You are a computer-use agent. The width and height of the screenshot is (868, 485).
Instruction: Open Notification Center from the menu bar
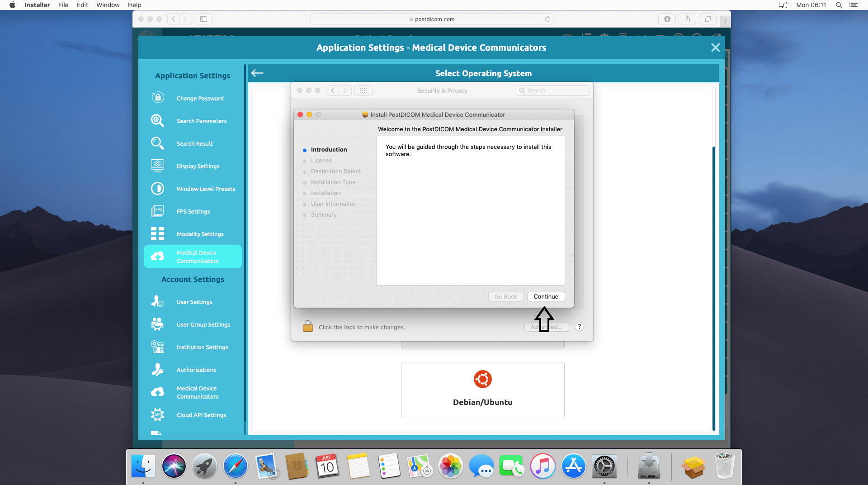pos(854,5)
